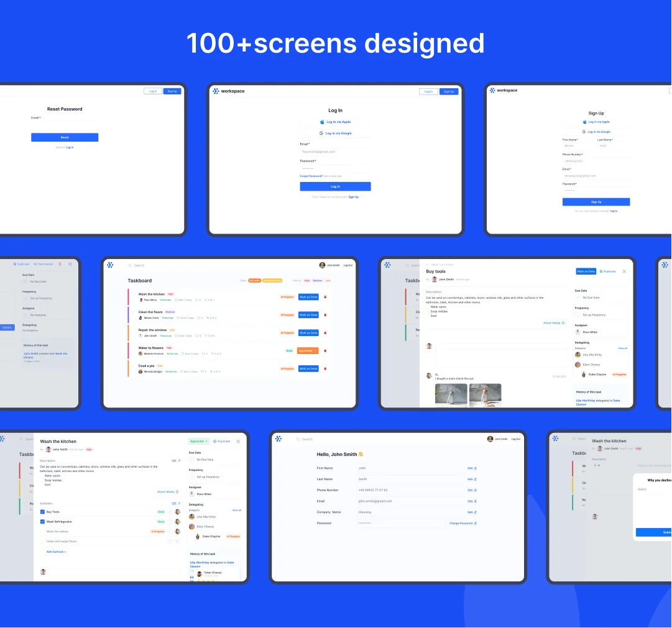The width and height of the screenshot is (672, 628).
Task: Open the first vase photo thumbnail in Buy tools
Action: (451, 395)
